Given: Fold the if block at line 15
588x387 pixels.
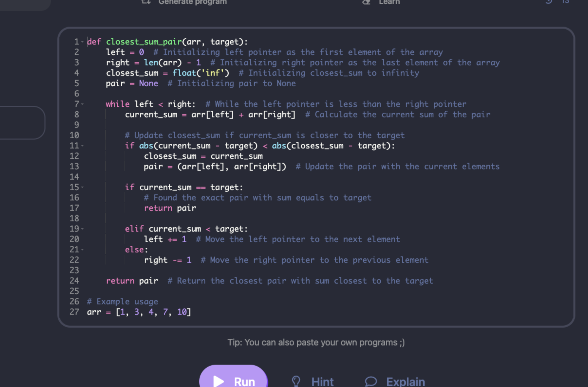Looking at the screenshot, I should click(83, 187).
